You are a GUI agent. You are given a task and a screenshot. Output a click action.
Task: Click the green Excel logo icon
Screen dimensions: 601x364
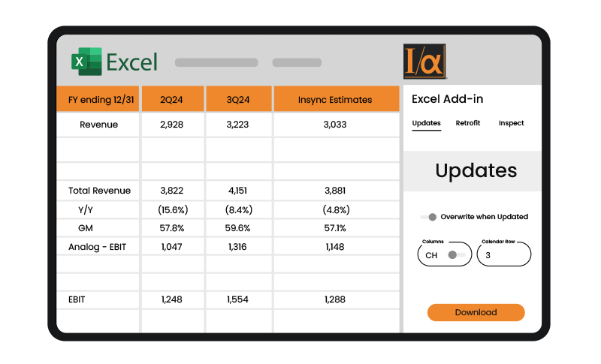coord(86,62)
